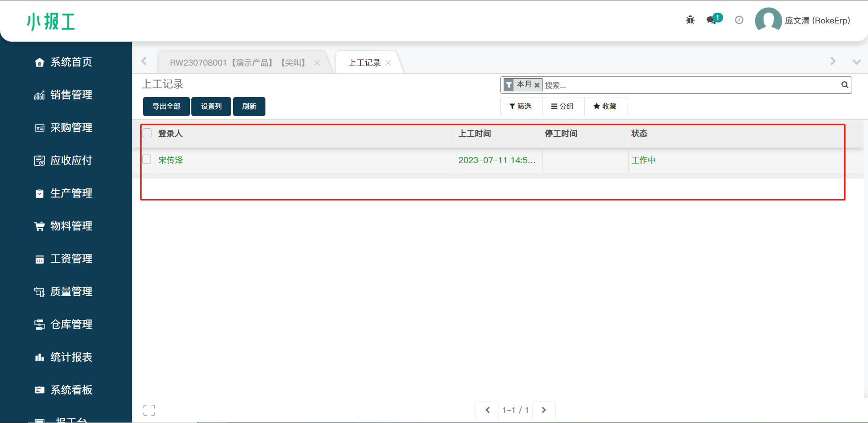This screenshot has width=868, height=423.
Task: Open the 收藏 favorites dropdown
Action: click(x=605, y=106)
